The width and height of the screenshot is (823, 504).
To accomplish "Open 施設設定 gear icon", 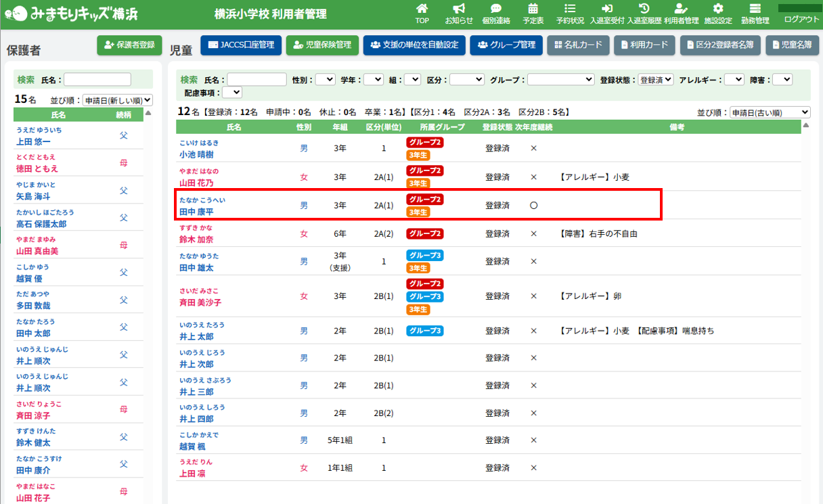I will click(718, 9).
